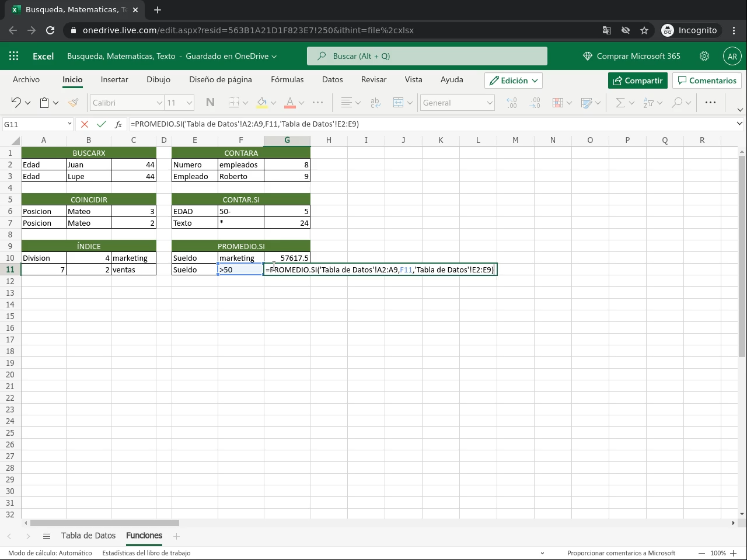Click the Merge cells toolbar icon
The image size is (747, 560).
coord(399,103)
